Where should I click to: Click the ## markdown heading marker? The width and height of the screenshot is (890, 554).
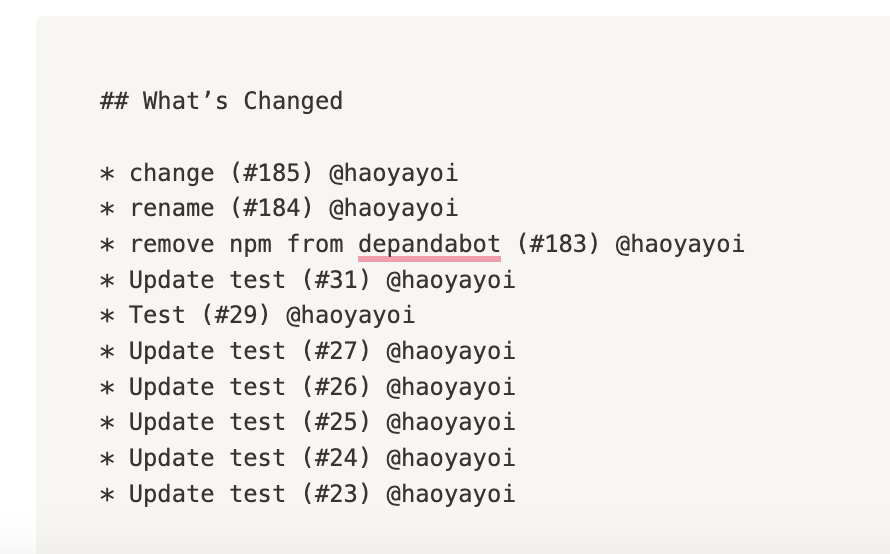[x=114, y=101]
